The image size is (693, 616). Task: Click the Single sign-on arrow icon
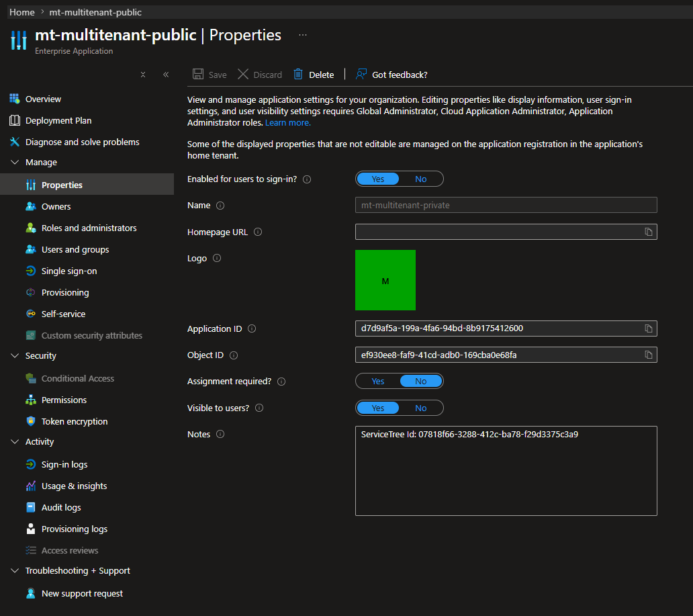(x=30, y=271)
